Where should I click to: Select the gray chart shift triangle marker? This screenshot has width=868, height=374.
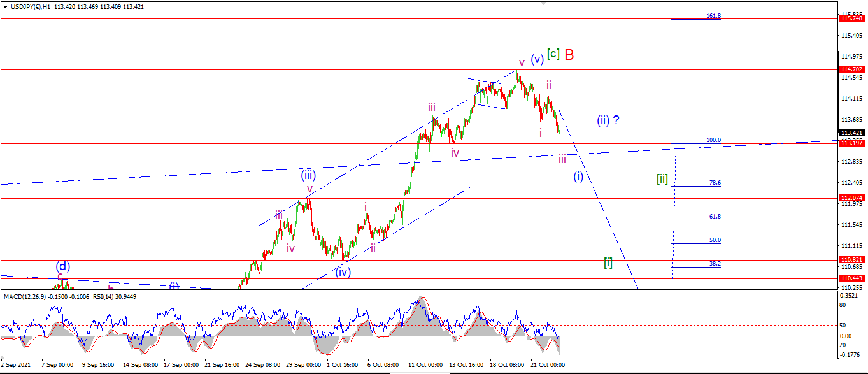click(x=543, y=3)
